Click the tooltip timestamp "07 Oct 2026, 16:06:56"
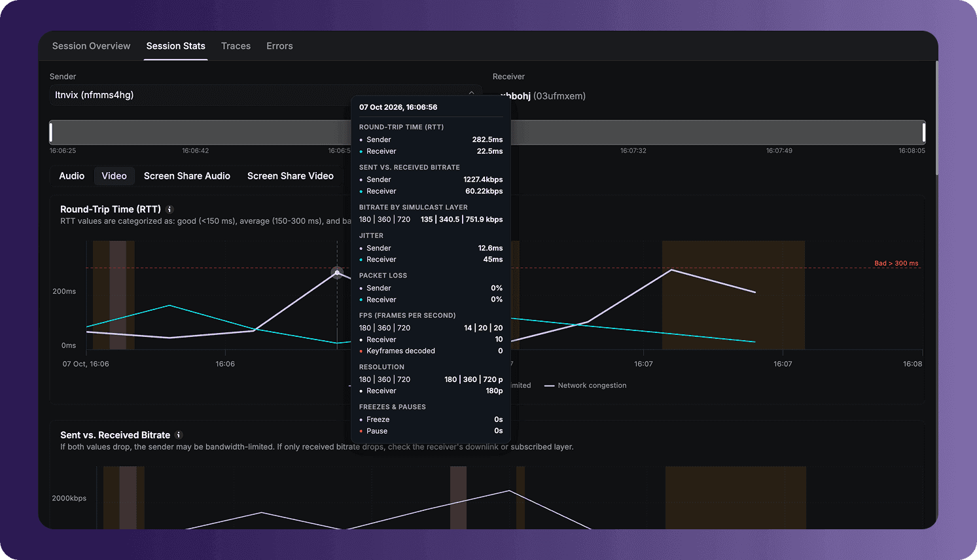Screen dimensions: 977x560 click(398, 107)
